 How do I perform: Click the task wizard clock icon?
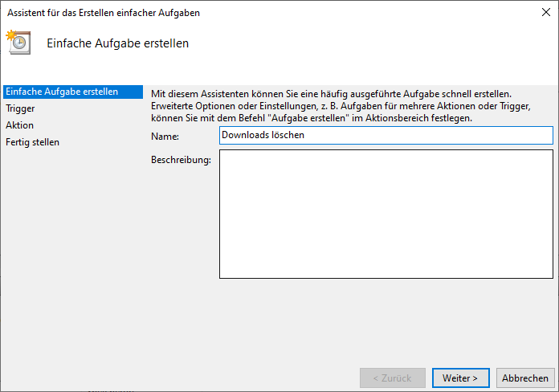pos(18,43)
